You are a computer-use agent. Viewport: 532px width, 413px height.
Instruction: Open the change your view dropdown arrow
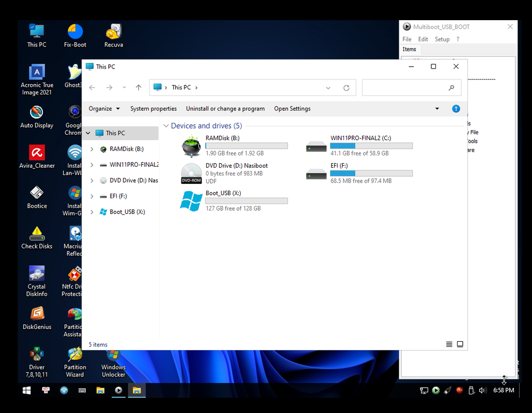pyautogui.click(x=437, y=108)
